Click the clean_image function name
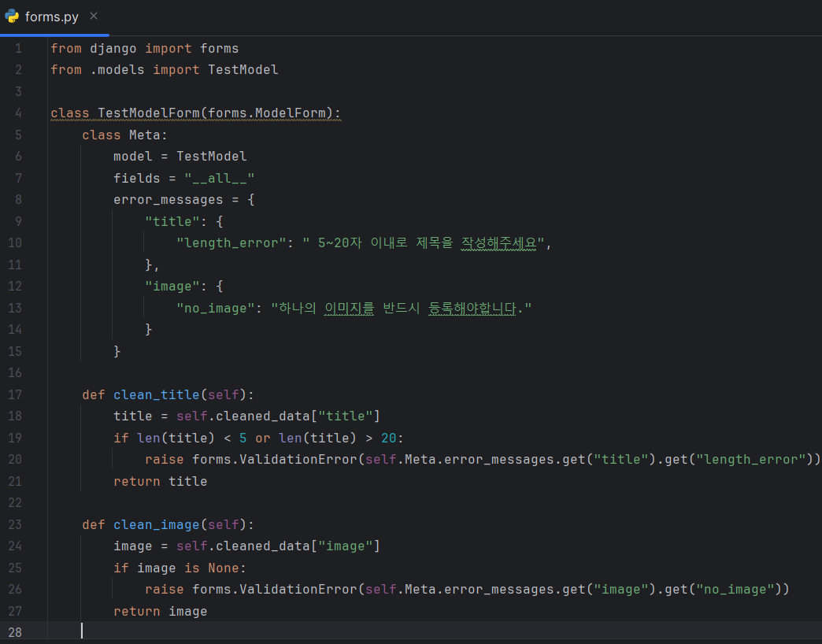This screenshot has height=644, width=822. (x=157, y=524)
